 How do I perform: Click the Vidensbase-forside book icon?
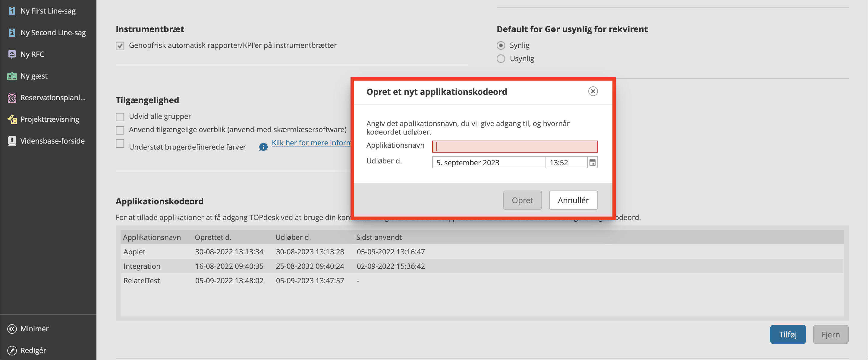point(12,141)
